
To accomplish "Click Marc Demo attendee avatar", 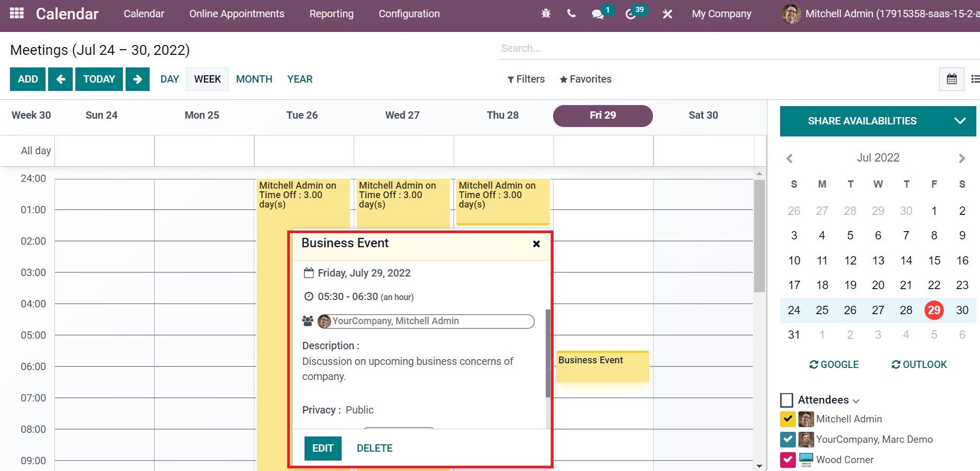I will click(806, 440).
